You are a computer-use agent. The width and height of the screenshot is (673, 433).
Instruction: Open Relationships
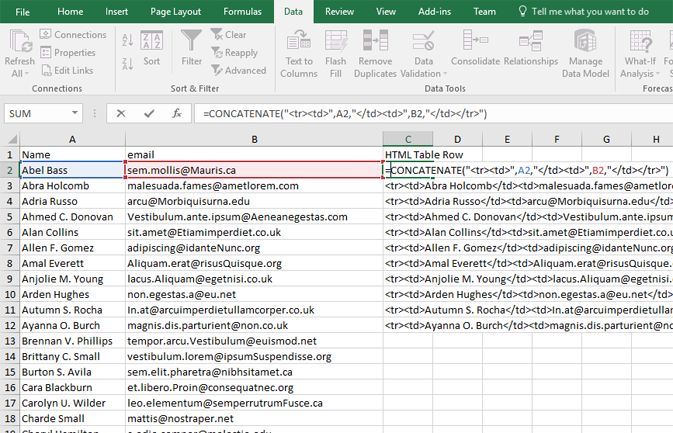531,48
